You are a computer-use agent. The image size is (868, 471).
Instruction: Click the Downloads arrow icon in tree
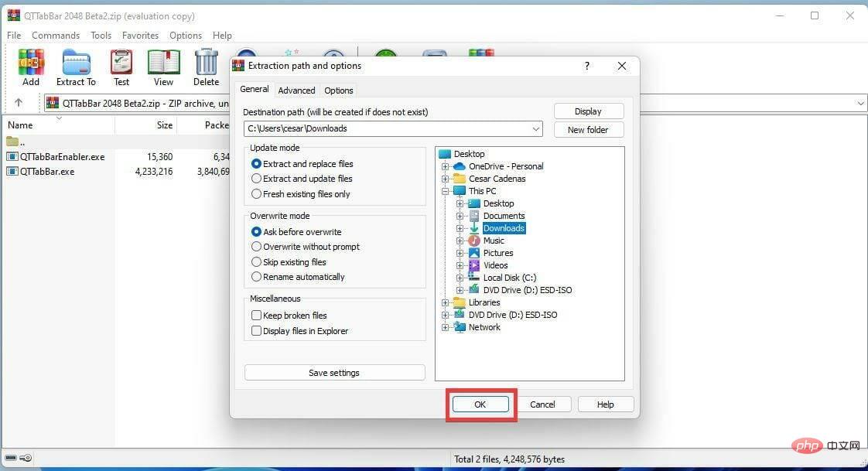[474, 228]
